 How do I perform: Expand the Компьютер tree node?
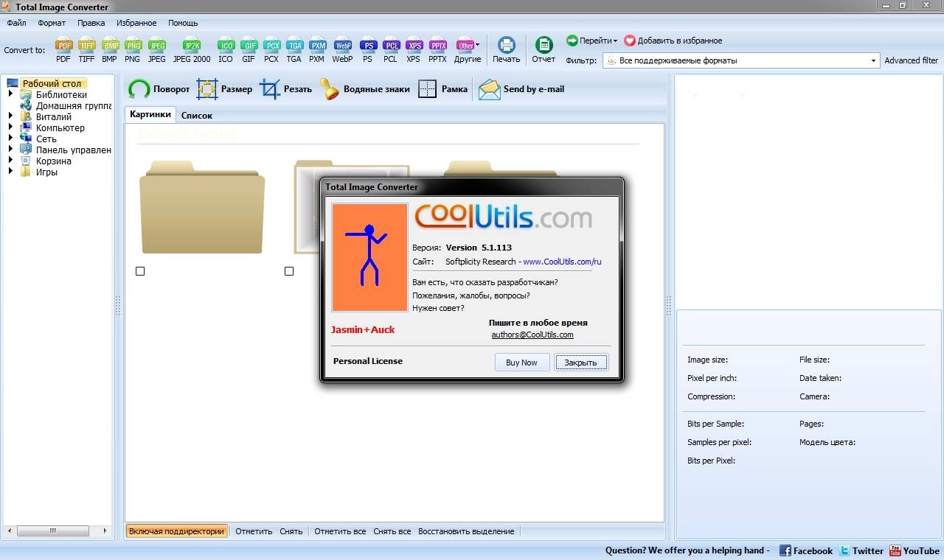pyautogui.click(x=11, y=127)
